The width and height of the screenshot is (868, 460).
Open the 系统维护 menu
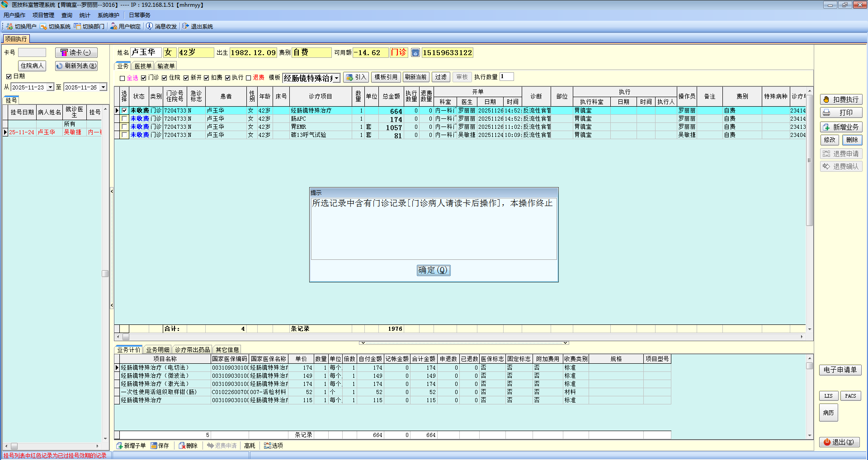tap(108, 15)
